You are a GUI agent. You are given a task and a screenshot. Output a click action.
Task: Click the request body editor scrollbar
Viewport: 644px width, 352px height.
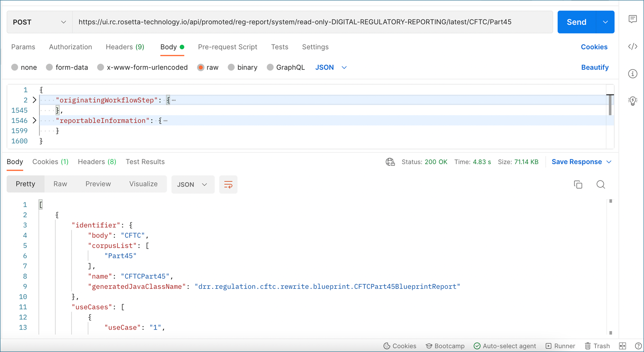[610, 105]
